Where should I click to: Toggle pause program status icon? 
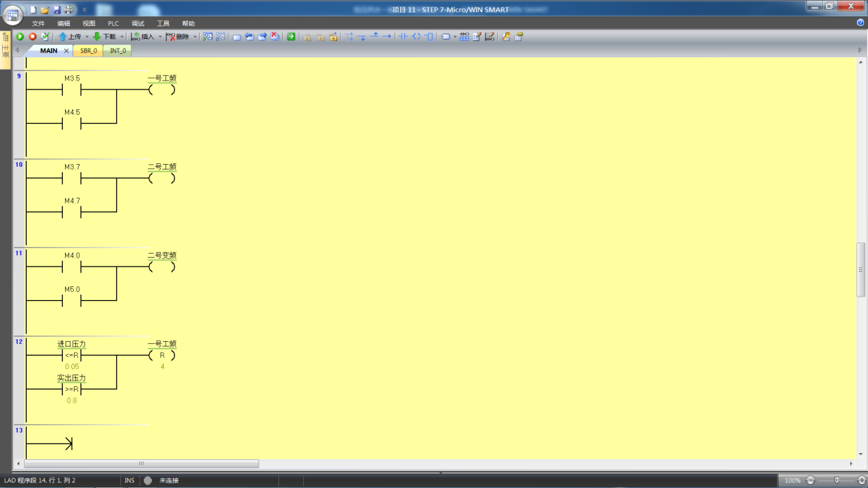coord(221,36)
